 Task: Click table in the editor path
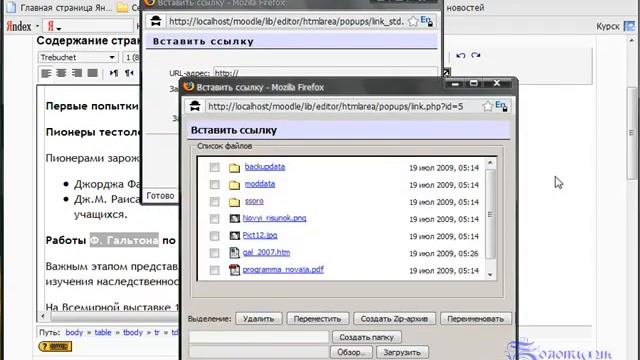(x=103, y=332)
